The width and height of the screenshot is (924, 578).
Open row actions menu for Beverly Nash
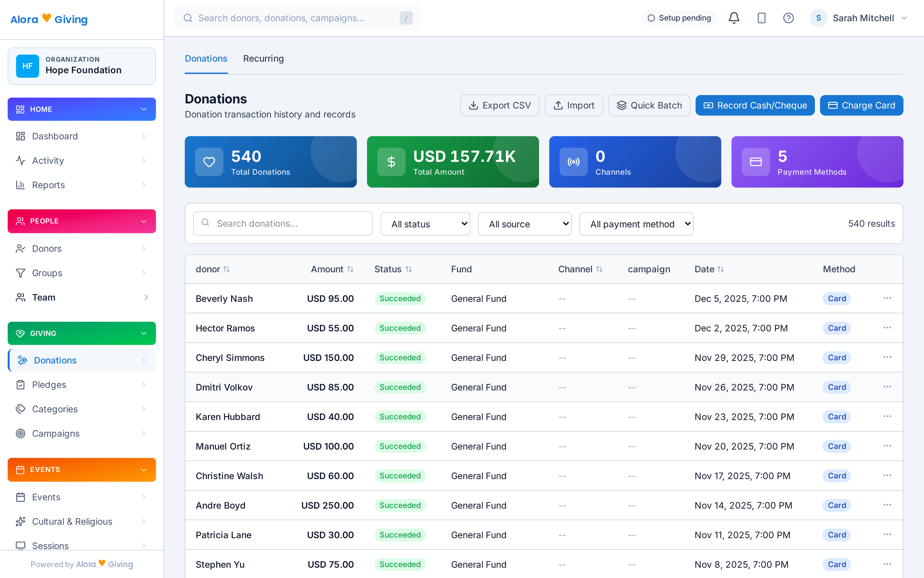pos(887,298)
